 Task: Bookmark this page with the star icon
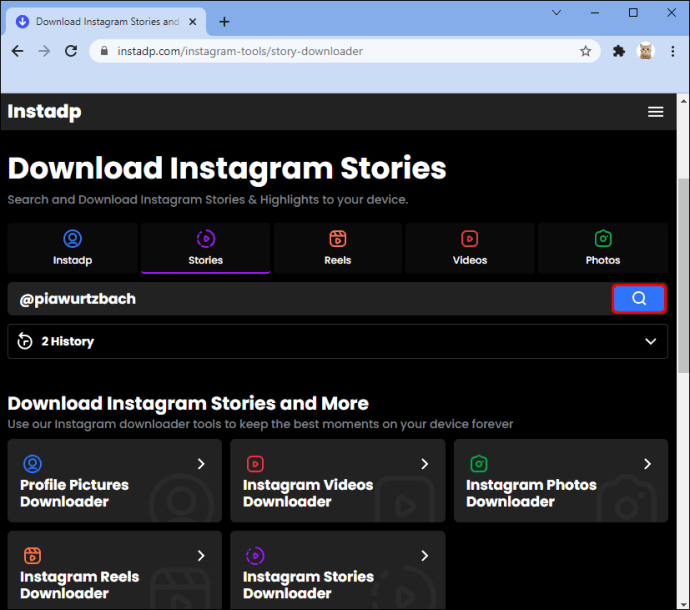tap(585, 51)
